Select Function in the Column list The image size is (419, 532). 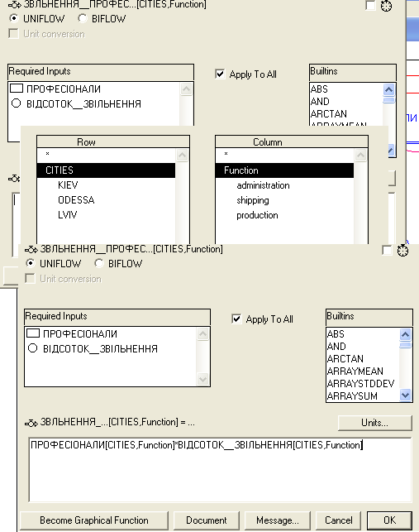[284, 170]
